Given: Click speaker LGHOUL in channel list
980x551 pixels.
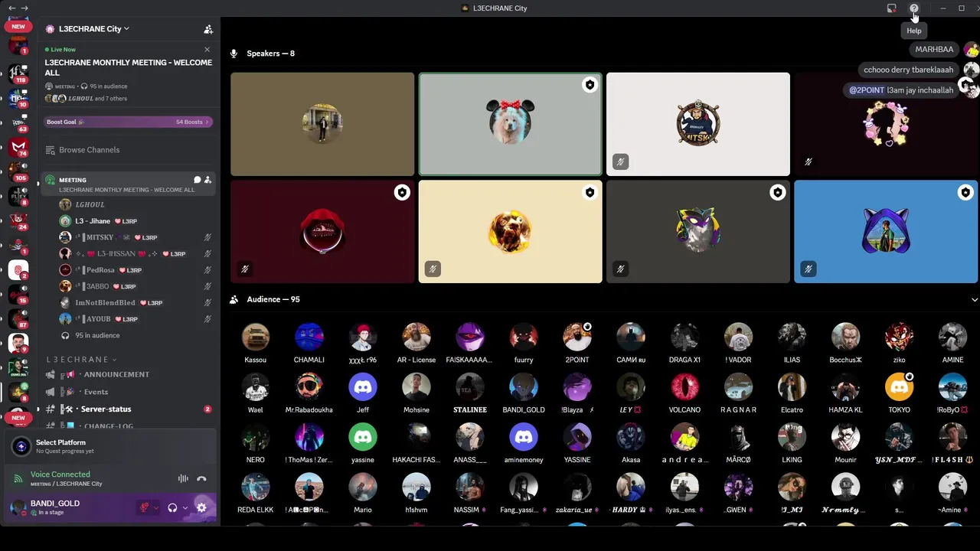Looking at the screenshot, I should tap(90, 204).
